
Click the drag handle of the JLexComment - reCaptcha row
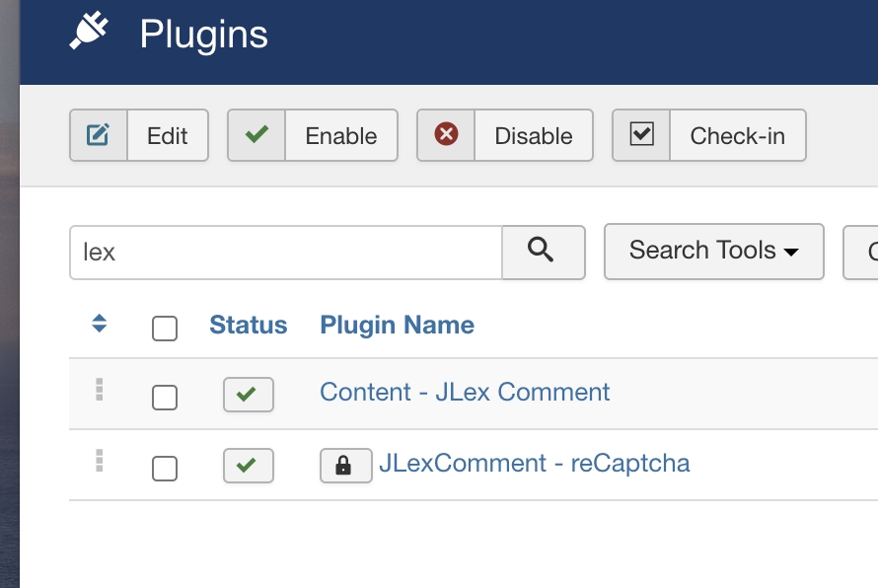99,461
